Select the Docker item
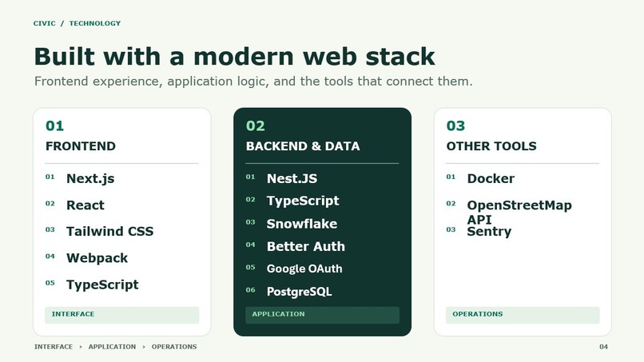The width and height of the screenshot is (644, 362). pos(491,179)
